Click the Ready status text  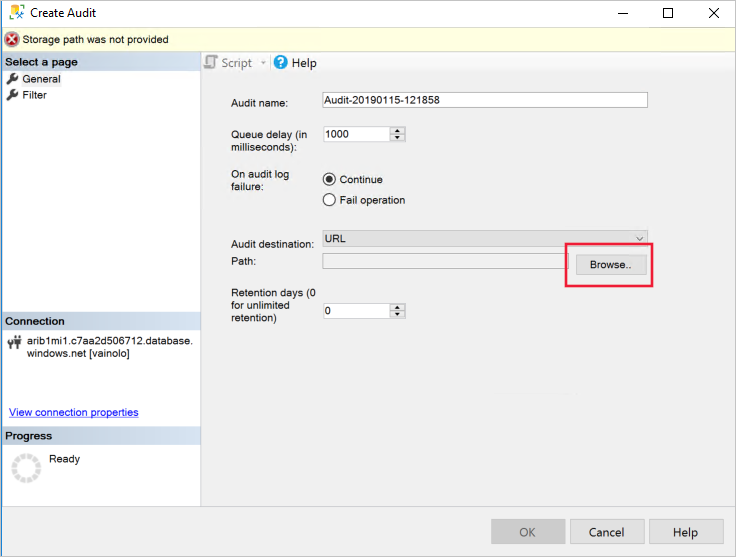[x=64, y=458]
